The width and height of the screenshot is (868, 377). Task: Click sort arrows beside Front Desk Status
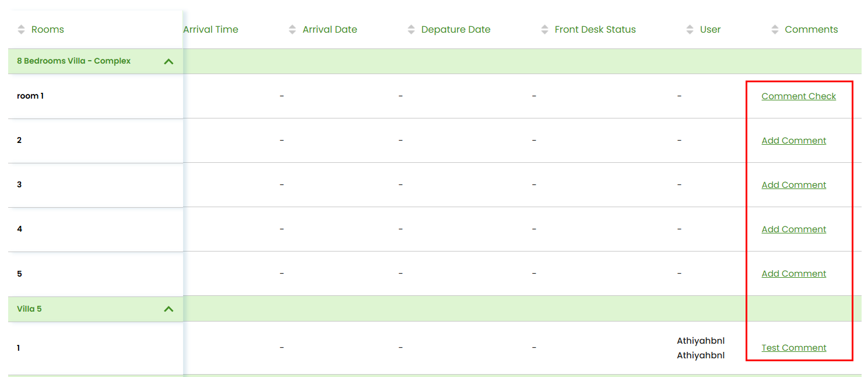(545, 29)
